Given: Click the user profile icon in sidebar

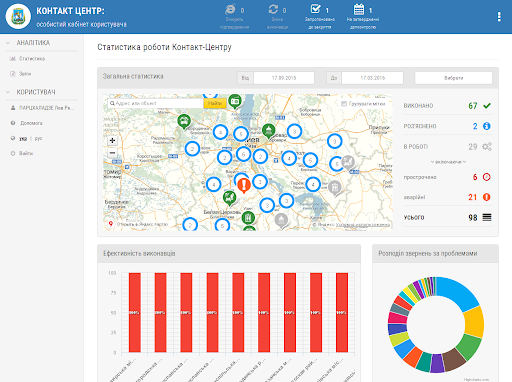Looking at the screenshot, I should 13,108.
